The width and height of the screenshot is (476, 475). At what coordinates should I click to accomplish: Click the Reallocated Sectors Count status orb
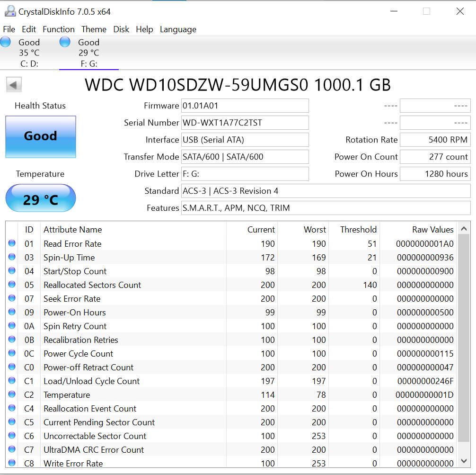tap(12, 285)
